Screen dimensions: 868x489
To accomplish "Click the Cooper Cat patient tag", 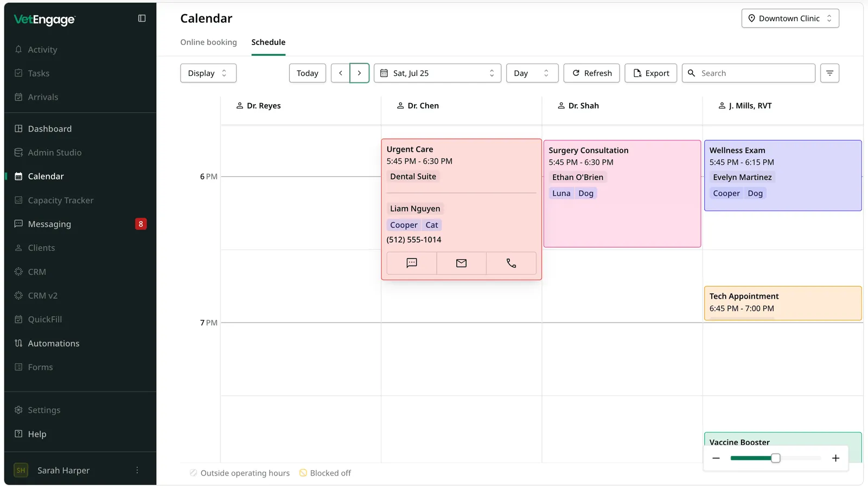I will pos(414,225).
